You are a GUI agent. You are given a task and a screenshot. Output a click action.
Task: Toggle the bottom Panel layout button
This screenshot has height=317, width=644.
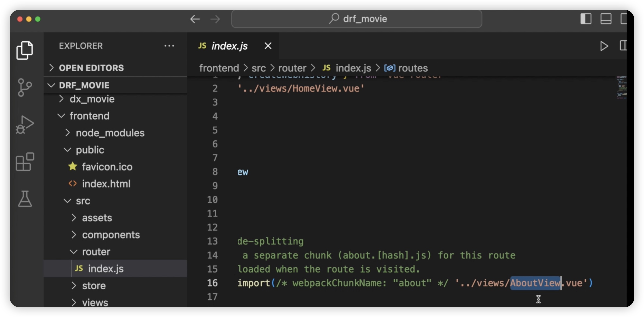coord(606,19)
